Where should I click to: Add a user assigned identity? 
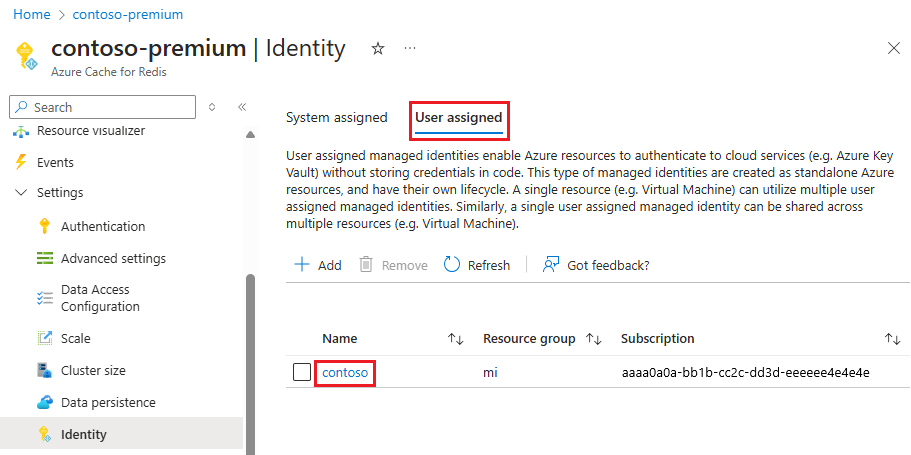point(318,265)
